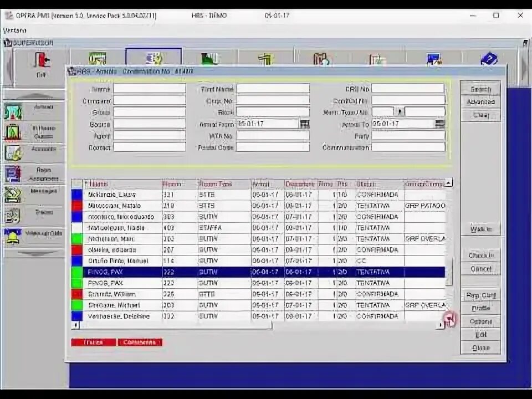Screen dimensions: 532x399
Task: Open the Rooms Management toolbar icon
Action: (265, 59)
